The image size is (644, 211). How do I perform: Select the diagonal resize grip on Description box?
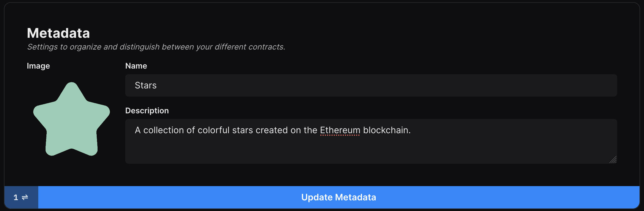[x=613, y=160]
